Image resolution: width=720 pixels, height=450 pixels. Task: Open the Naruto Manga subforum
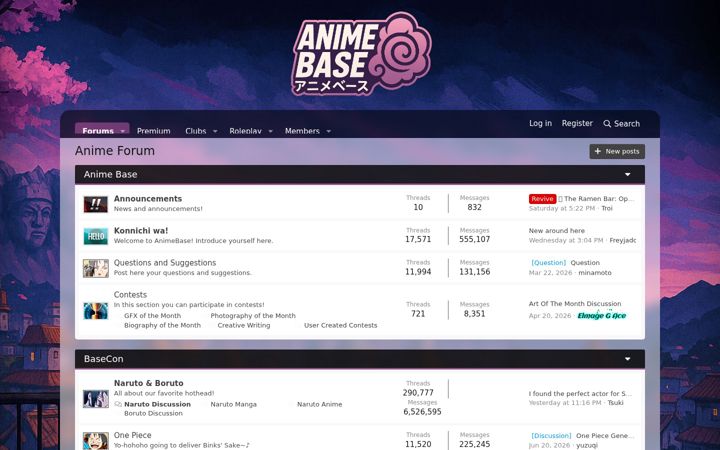[x=234, y=404]
